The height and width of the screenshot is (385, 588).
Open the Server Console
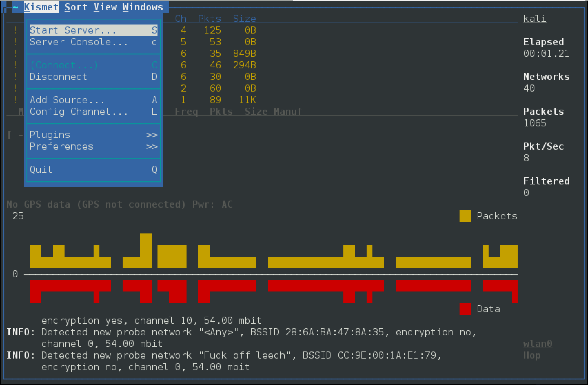pos(78,42)
